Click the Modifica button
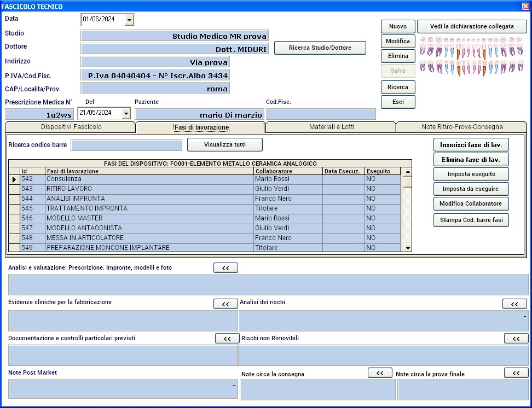 pos(398,42)
